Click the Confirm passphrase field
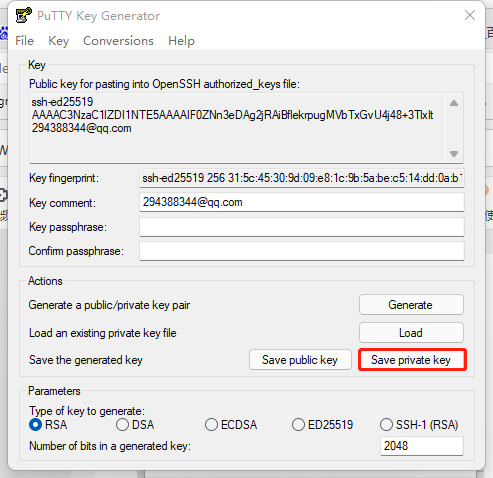Viewport: 493px width, 478px height. click(x=302, y=251)
